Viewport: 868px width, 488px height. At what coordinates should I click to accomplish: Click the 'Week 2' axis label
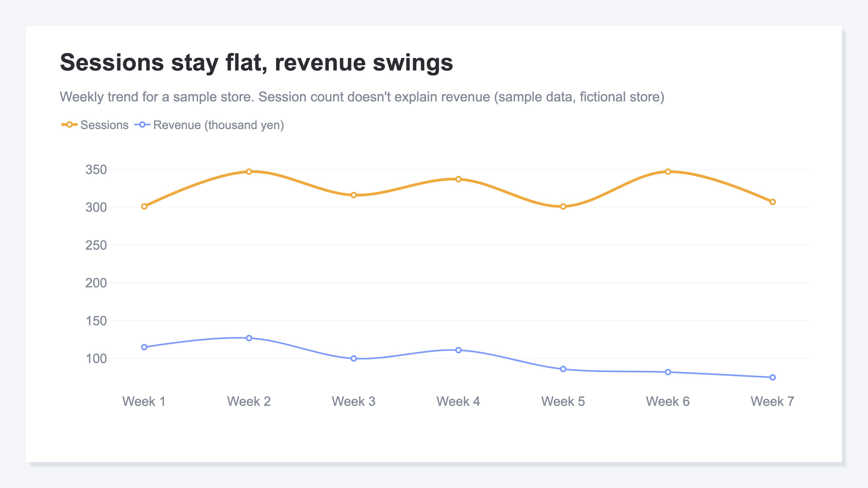(x=249, y=402)
